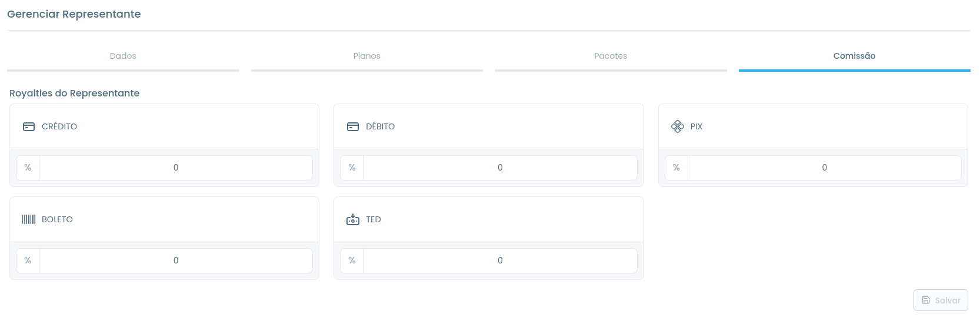Viewport: 980px width, 334px height.
Task: Select the Comissão tab
Action: 855,56
